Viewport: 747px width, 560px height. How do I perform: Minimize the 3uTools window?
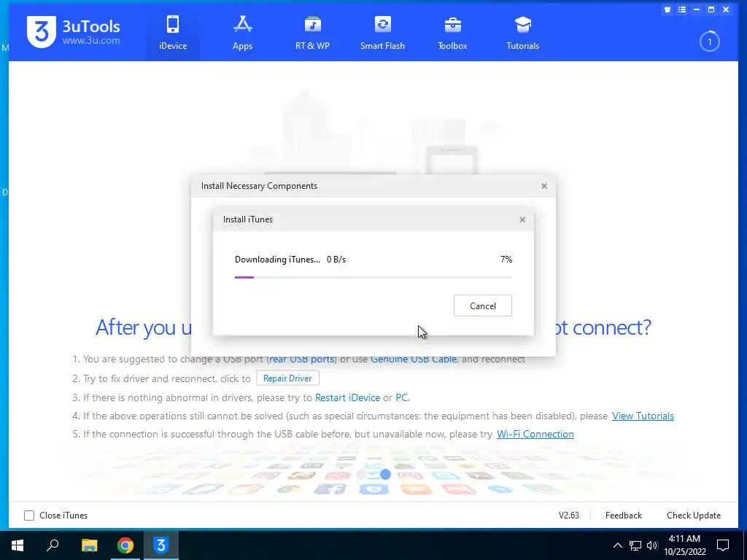(697, 9)
